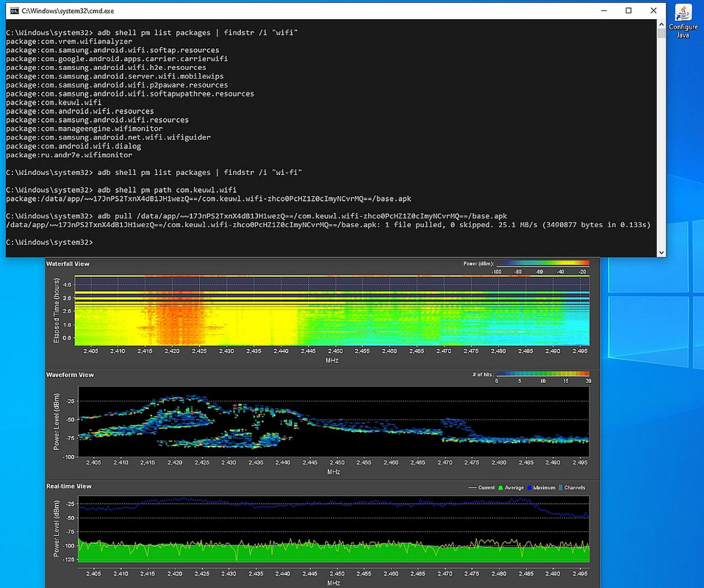Click the package:com.android.wifi.dialog line
Screen dimensions: 704x588
click(73, 146)
